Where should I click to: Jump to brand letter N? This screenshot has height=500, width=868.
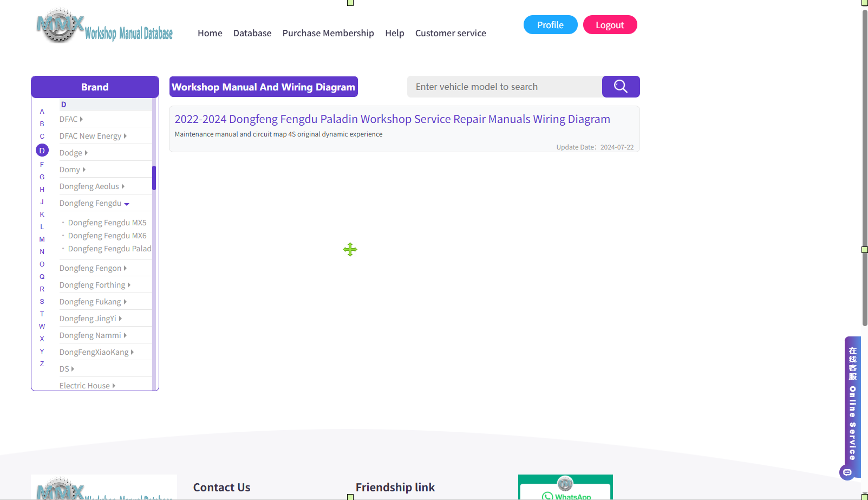[42, 252]
